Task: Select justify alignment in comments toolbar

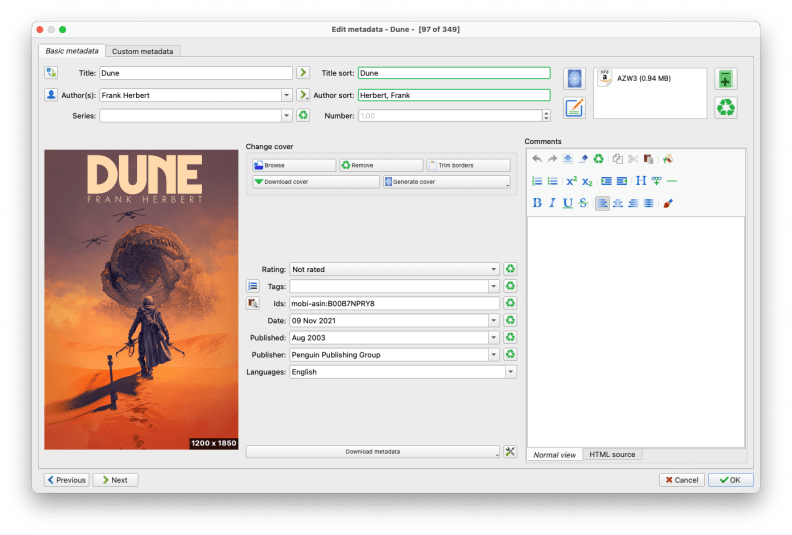Action: [x=649, y=203]
